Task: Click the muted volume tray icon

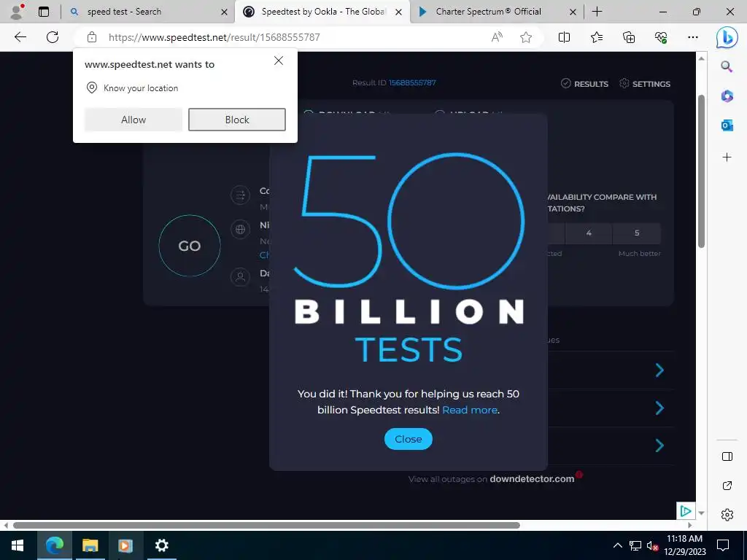Action: coord(652,545)
